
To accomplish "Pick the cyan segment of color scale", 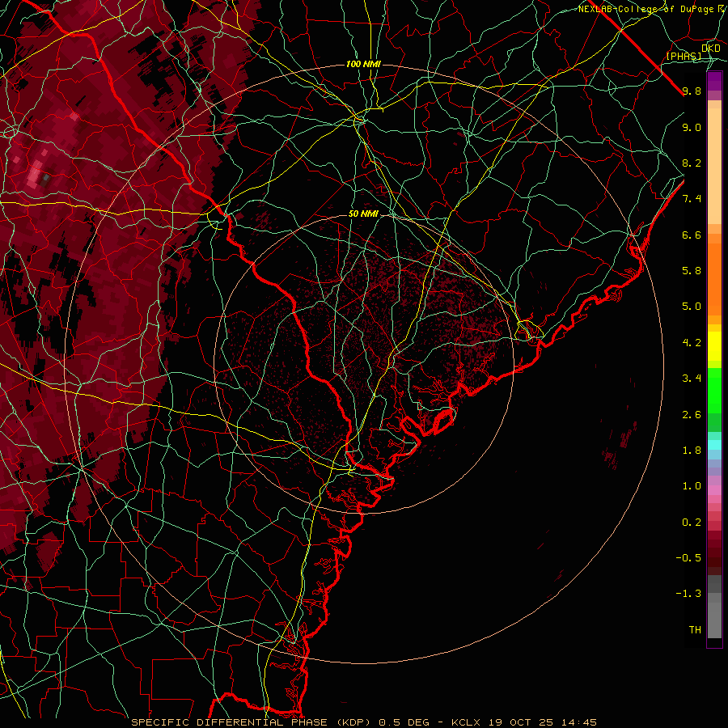I will [x=714, y=444].
